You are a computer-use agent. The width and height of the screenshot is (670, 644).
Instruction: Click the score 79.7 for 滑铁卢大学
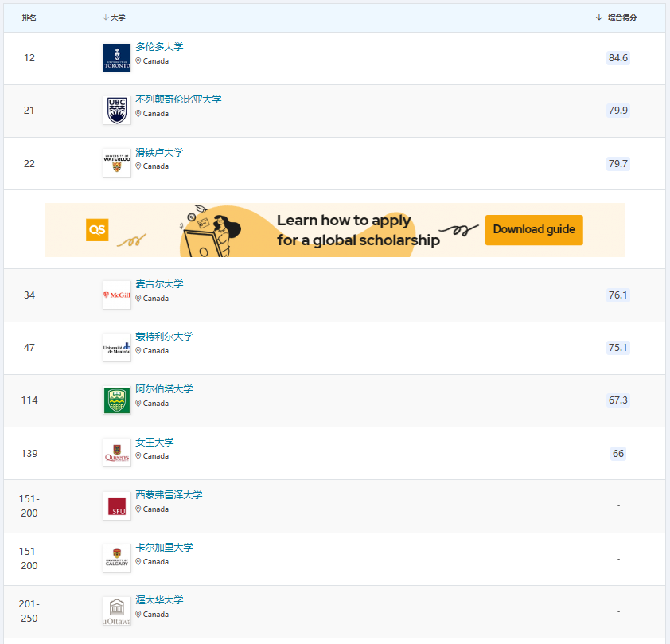617,164
